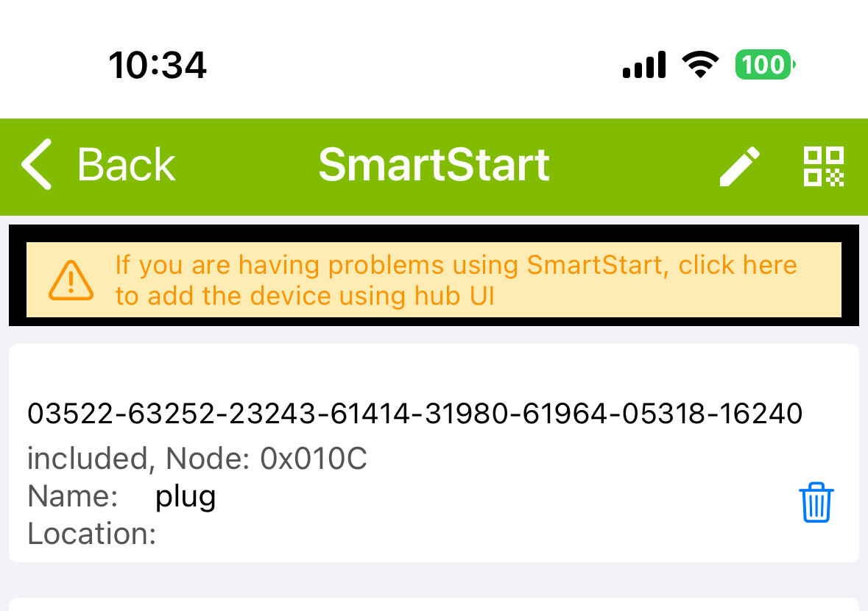The width and height of the screenshot is (868, 611).
Task: Delete the plug device with trash icon
Action: coord(816,504)
